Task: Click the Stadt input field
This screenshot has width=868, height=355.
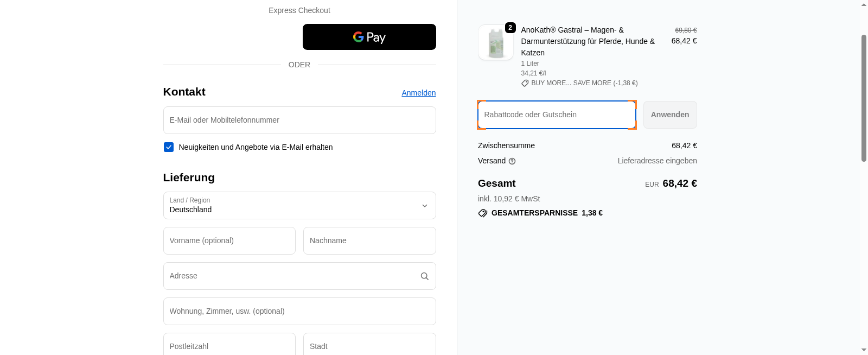Action: click(x=369, y=346)
